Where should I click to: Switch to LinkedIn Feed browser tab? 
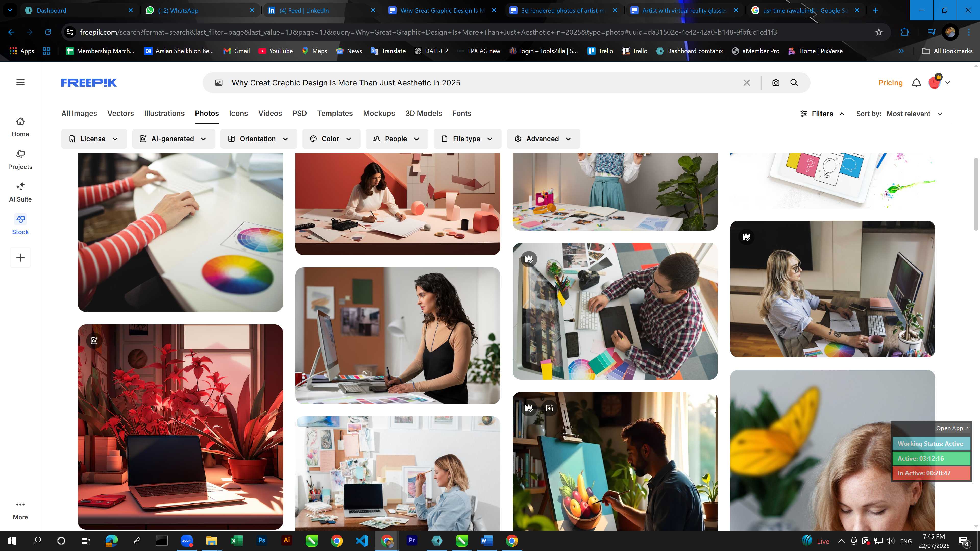322,10
